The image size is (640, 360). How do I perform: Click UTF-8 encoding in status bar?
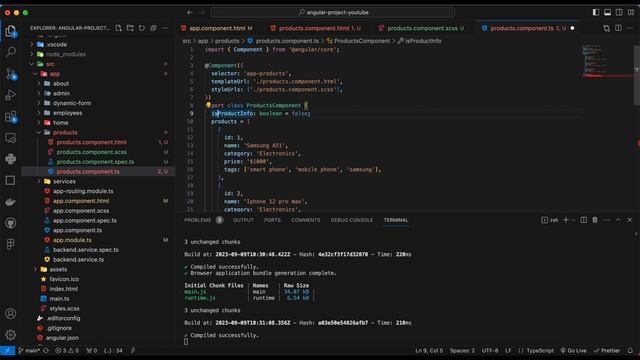[x=490, y=350]
